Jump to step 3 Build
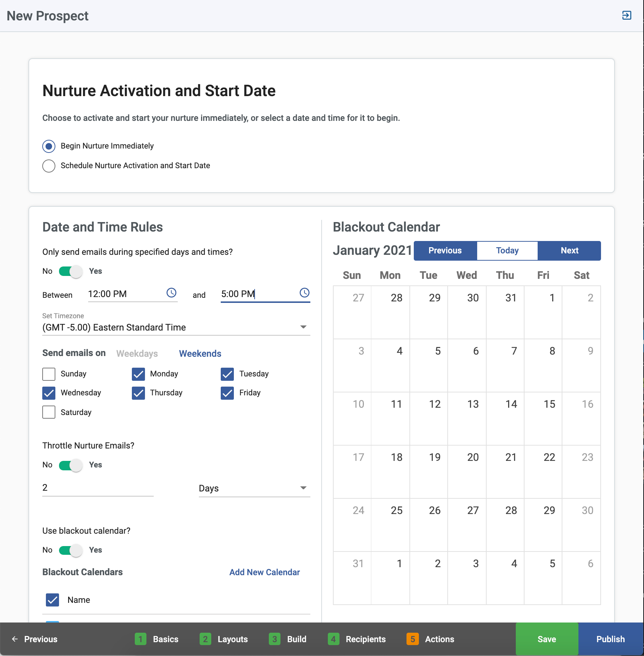644x656 pixels. (288, 639)
